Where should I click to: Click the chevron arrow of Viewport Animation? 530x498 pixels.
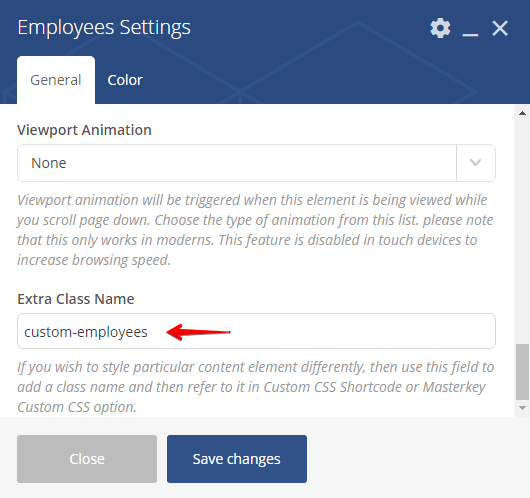[475, 163]
